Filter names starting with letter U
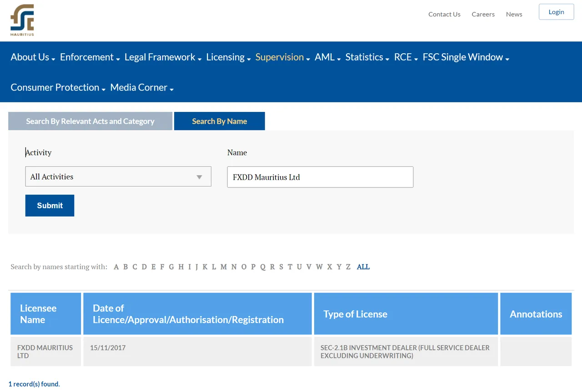 [299, 267]
